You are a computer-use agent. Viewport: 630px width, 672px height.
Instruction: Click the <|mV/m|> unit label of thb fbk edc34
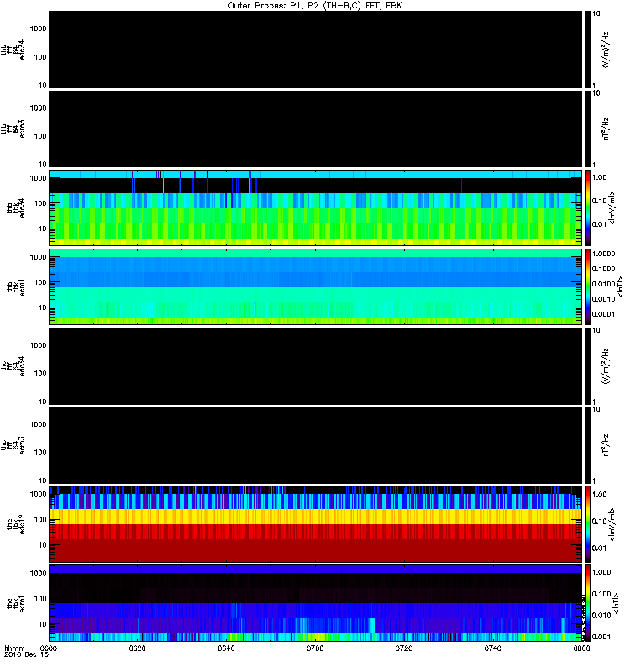coord(612,207)
